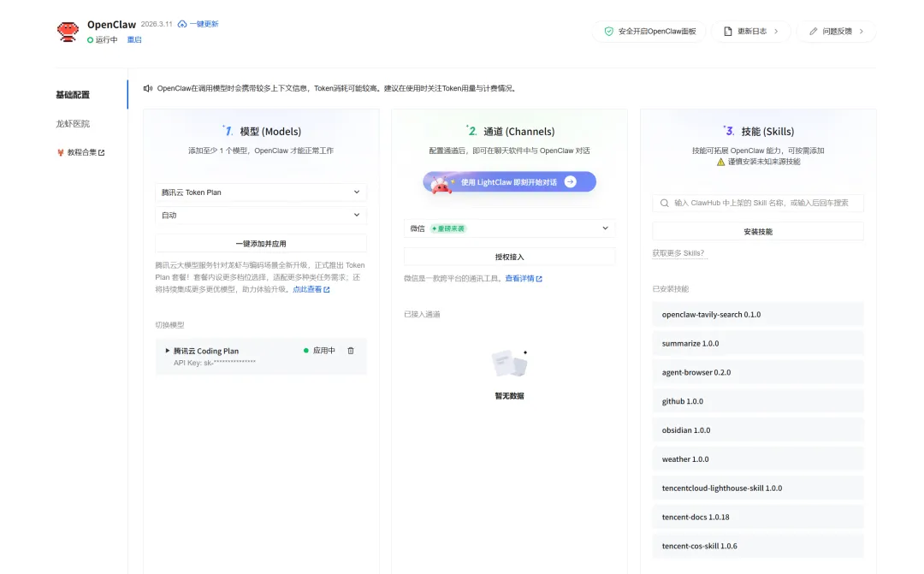The image size is (924, 574).
Task: Click the search magnifier icon in Skills
Action: (x=665, y=203)
